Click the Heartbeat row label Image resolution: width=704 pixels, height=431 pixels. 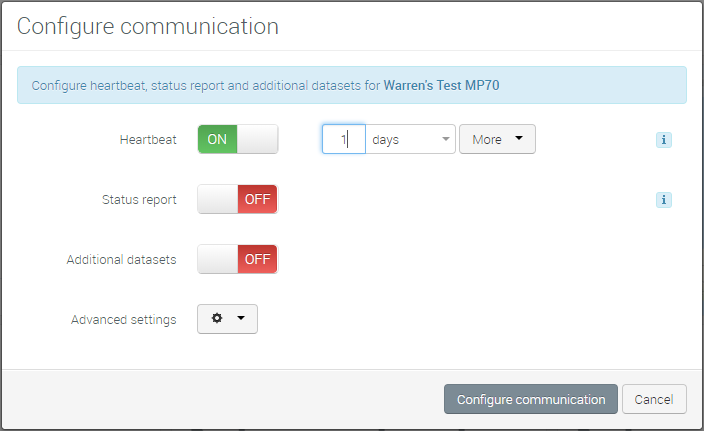148,140
